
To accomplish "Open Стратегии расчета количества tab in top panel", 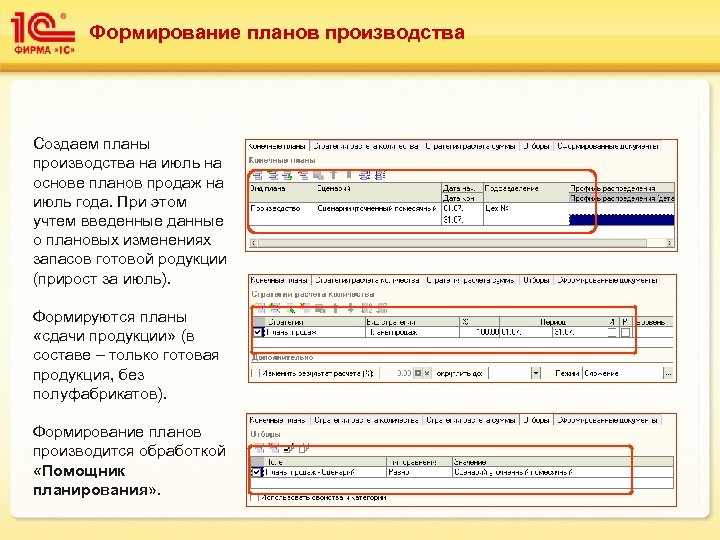I will (x=366, y=146).
